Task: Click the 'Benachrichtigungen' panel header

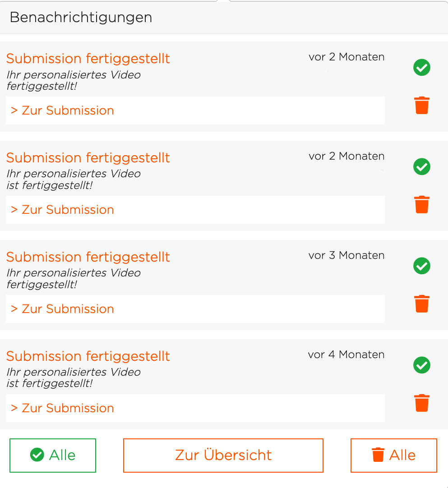Action: pos(224,18)
